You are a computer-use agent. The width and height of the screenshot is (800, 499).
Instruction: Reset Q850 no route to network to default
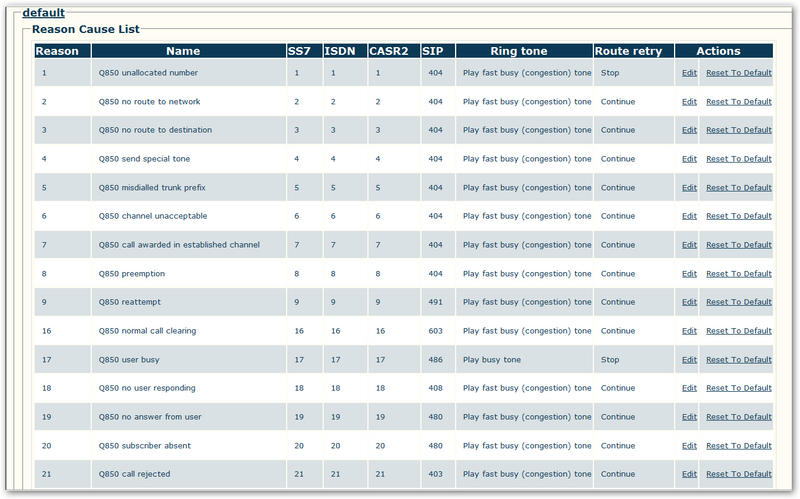click(739, 102)
